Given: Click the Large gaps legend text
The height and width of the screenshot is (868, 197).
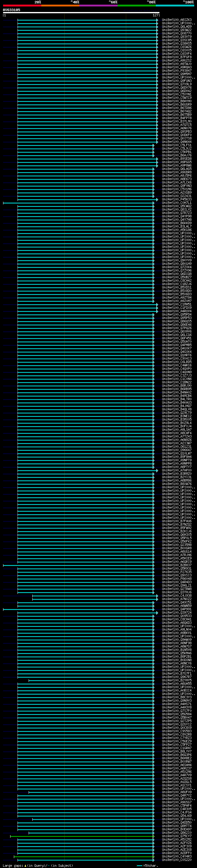Looking at the screenshot, I should (38, 865).
